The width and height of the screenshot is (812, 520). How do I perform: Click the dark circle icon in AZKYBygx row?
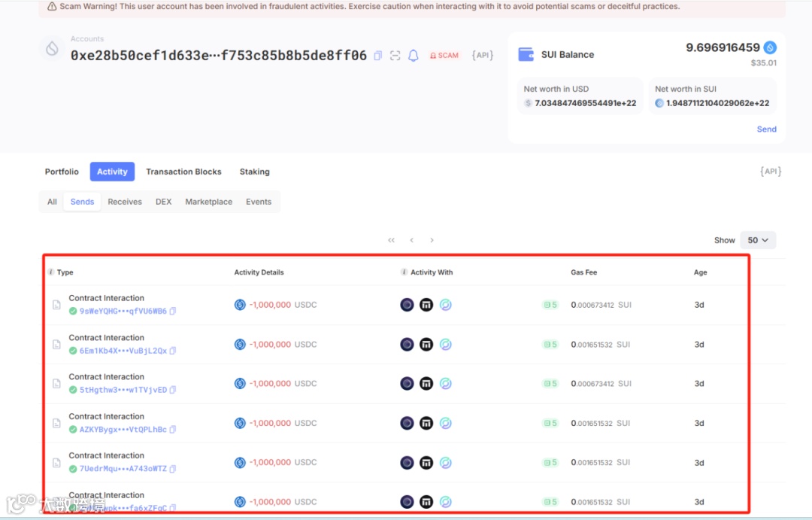(x=407, y=423)
